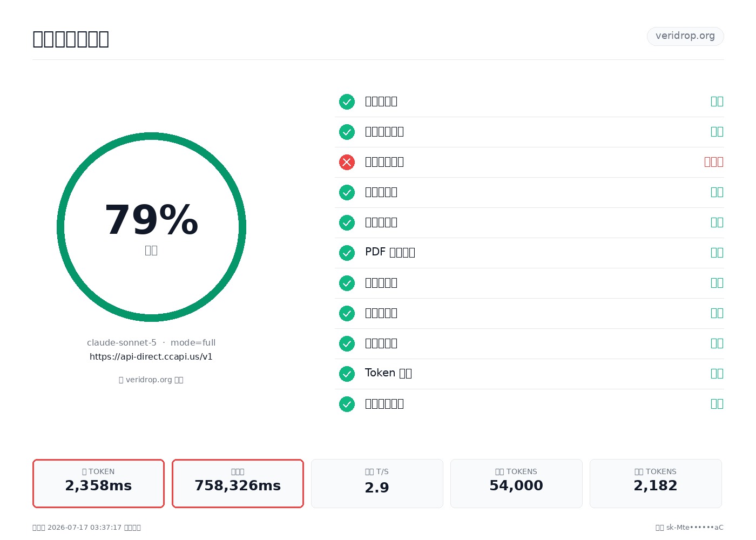This screenshot has height=540, width=756.
Task: Click the masked sk-Mte key text
Action: [x=694, y=528]
